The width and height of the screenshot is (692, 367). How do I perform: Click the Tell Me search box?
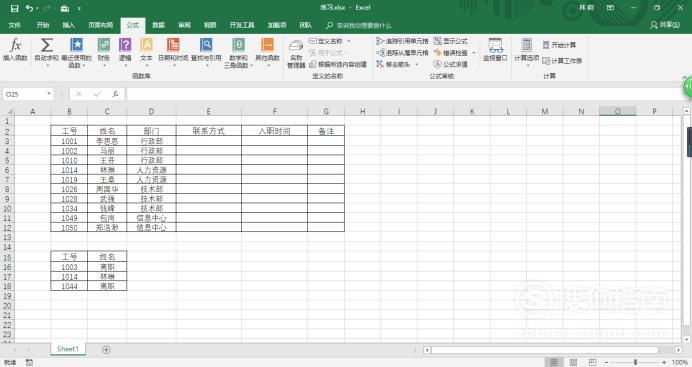click(x=359, y=26)
